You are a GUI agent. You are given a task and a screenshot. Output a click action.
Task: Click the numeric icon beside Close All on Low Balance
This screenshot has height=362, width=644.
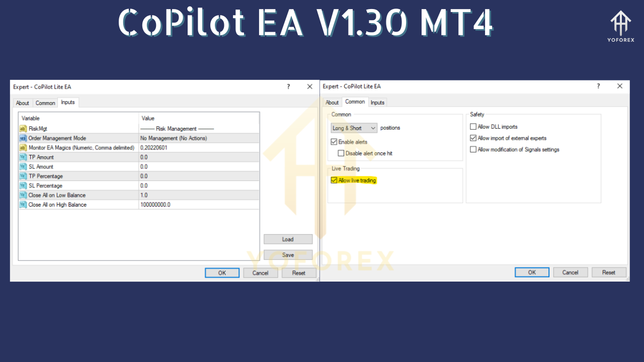23,195
